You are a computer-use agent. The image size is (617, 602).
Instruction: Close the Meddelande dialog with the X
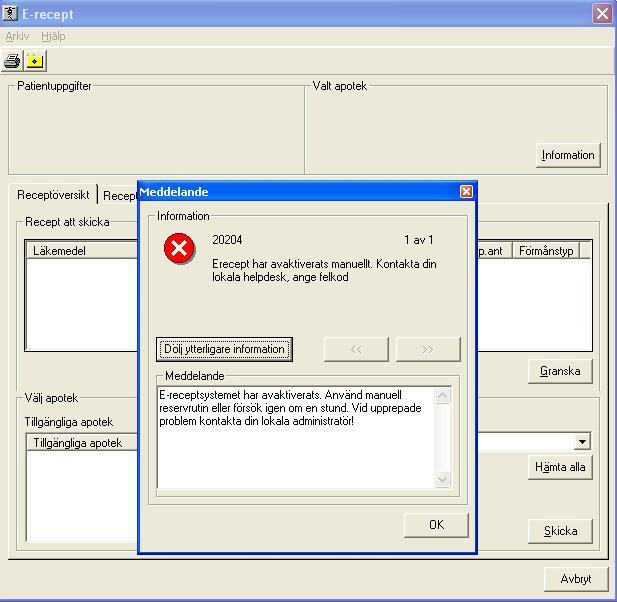pyautogui.click(x=466, y=192)
